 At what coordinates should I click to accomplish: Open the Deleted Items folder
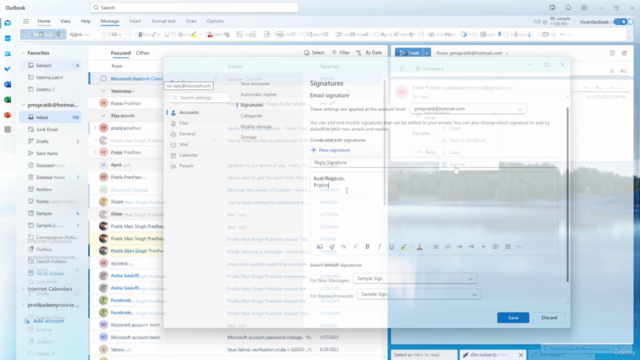point(50,178)
